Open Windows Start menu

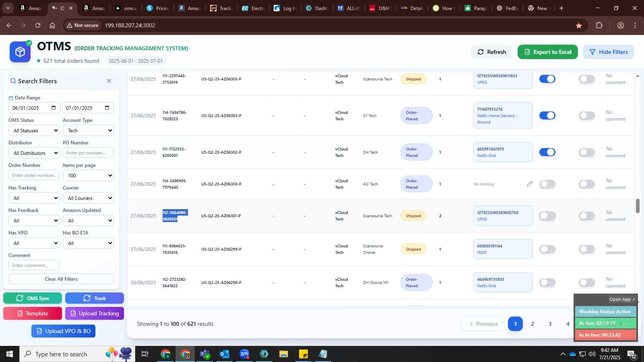10,354
